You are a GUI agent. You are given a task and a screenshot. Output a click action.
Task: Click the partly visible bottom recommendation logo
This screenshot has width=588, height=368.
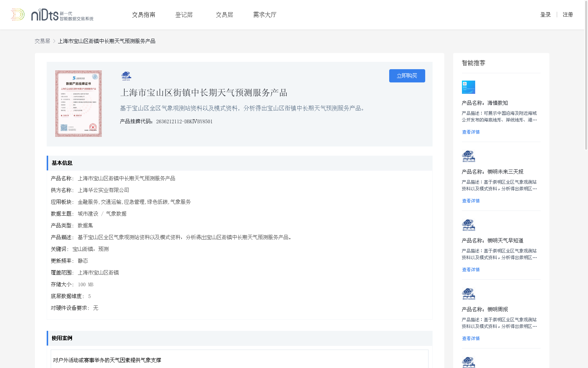point(469,362)
